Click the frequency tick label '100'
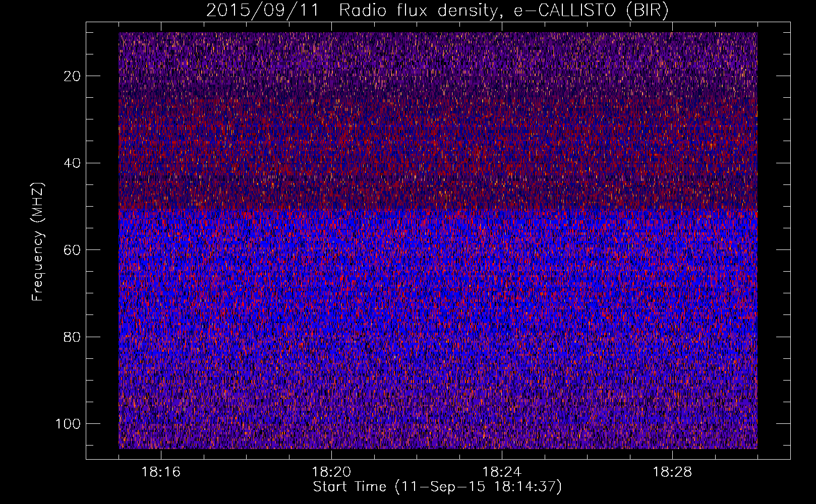 (x=69, y=424)
